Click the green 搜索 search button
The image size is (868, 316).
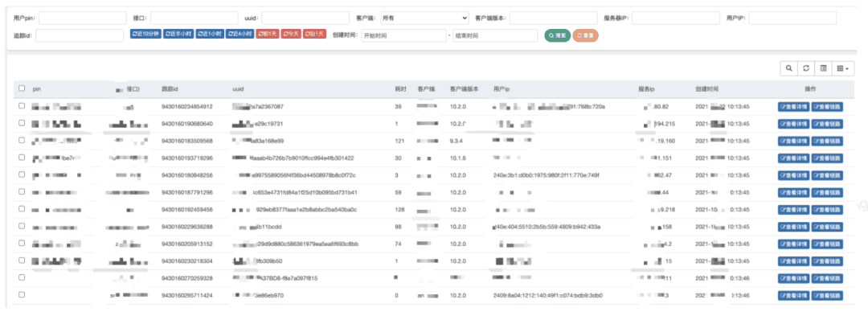pos(558,35)
